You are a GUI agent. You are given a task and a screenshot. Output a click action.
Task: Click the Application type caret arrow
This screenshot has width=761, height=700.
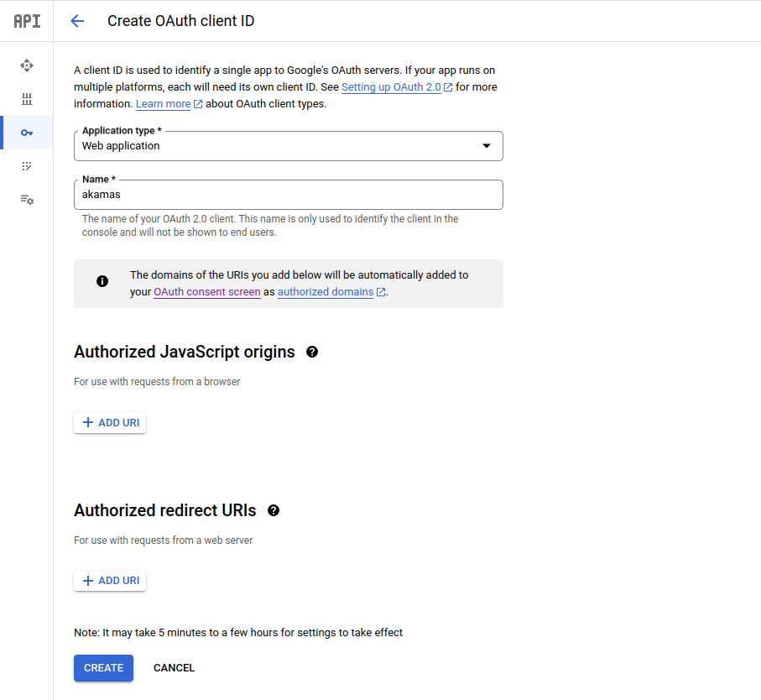(x=486, y=146)
